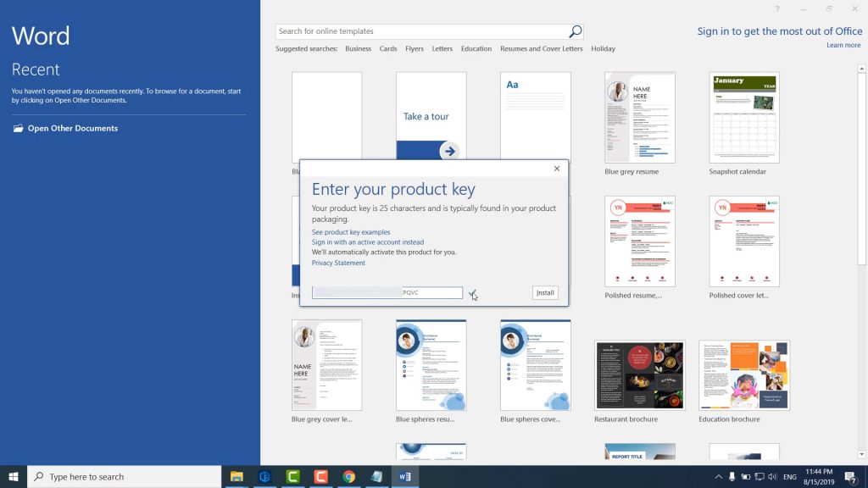Select the Blue grey resume template
Screen dimensions: 868x488
click(639, 117)
